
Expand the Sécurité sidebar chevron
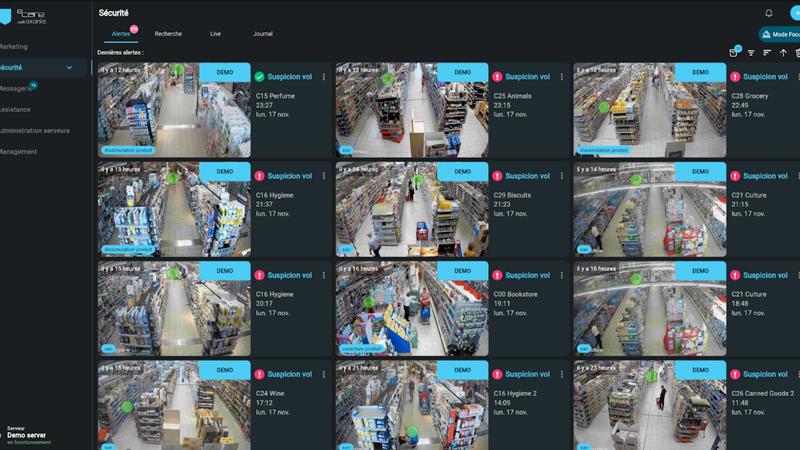(69, 68)
